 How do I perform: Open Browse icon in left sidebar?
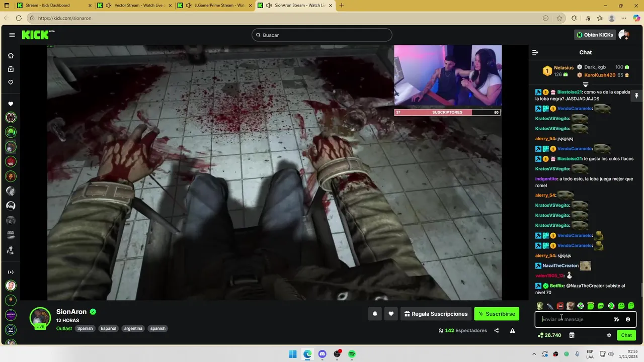[11, 69]
